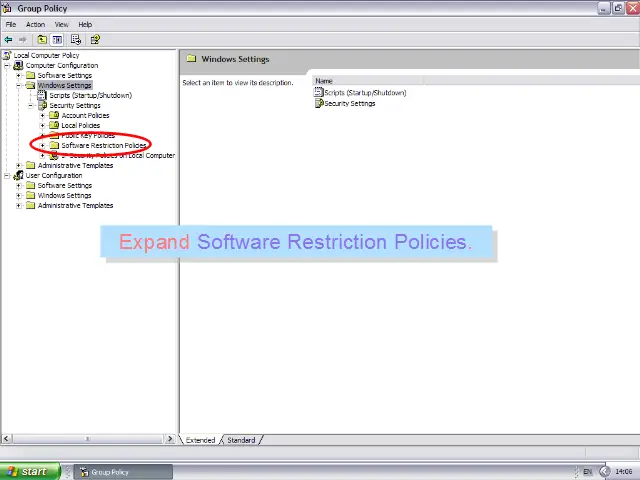The height and width of the screenshot is (480, 640).
Task: Open the View menu
Action: coord(62,24)
